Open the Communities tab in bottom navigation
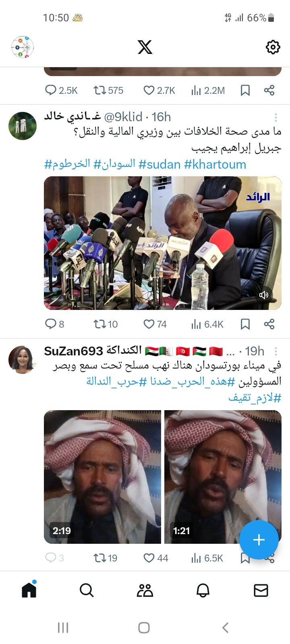Viewport: 290px width, 644px height. pyautogui.click(x=145, y=590)
